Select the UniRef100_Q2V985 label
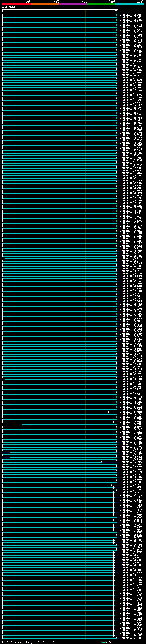Screen dimensions: 146x644 tap(131, 73)
